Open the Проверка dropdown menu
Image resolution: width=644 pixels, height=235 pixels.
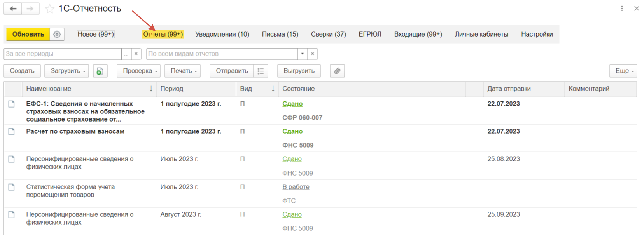[139, 71]
